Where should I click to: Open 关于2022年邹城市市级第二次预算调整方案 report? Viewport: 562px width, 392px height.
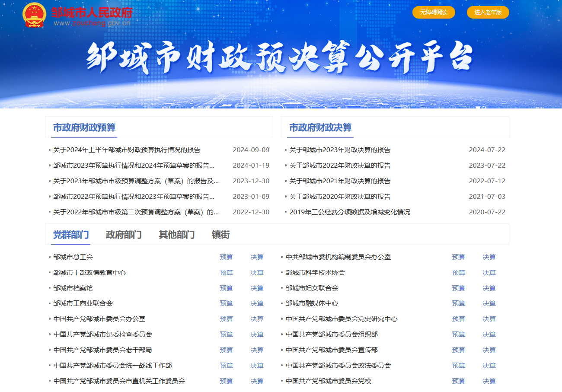(136, 212)
